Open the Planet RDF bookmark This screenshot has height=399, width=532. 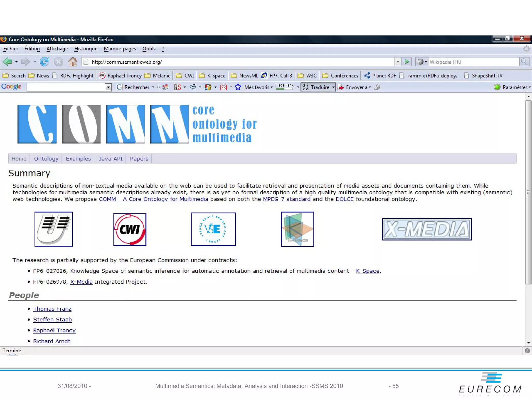coord(380,76)
